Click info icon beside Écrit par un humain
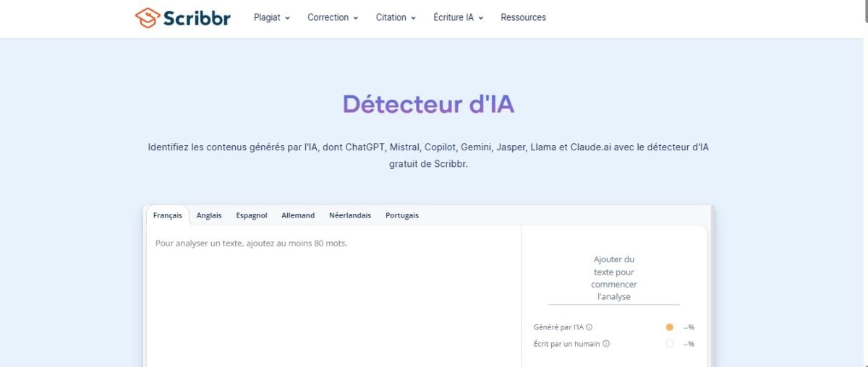This screenshot has height=367, width=868. click(x=606, y=344)
